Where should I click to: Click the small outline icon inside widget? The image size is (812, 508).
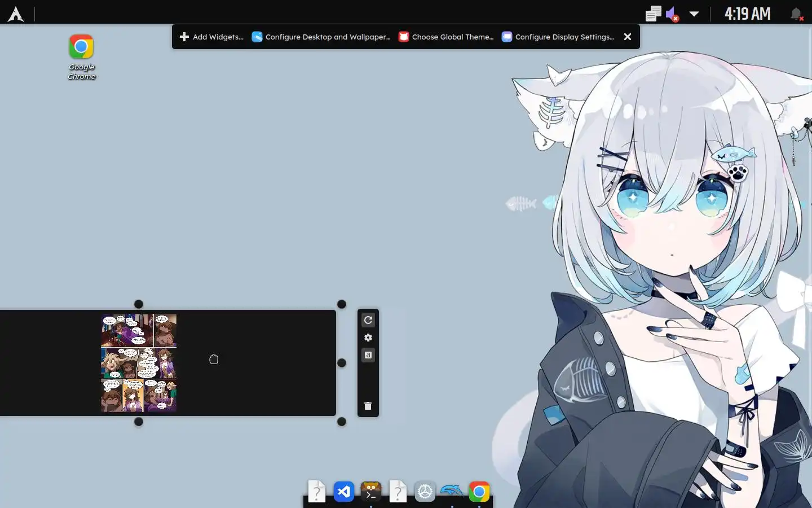[214, 359]
